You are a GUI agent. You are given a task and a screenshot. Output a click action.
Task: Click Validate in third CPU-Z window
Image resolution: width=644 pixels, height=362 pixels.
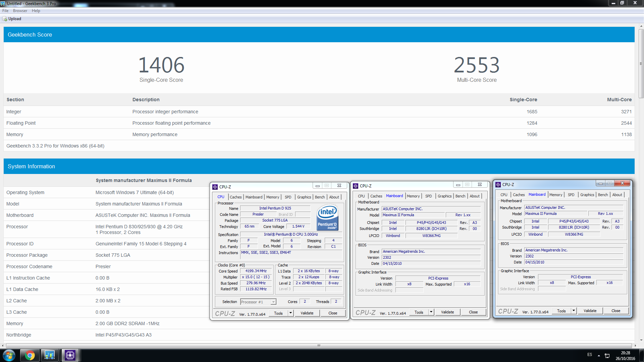(590, 311)
